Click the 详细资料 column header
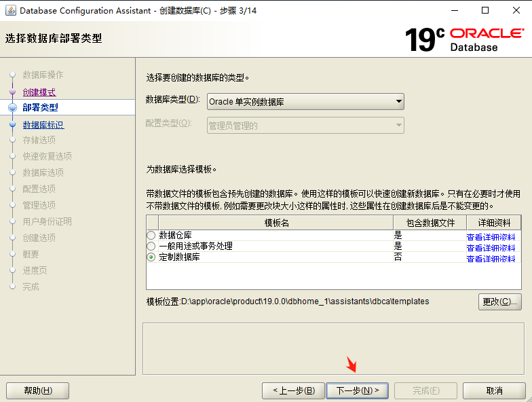Image resolution: width=532 pixels, height=402 pixels. coord(494,223)
